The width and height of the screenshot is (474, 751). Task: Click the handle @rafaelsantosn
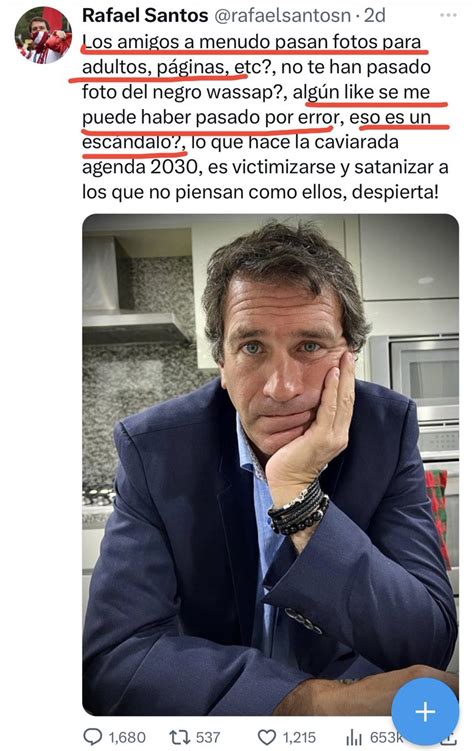coord(282,15)
